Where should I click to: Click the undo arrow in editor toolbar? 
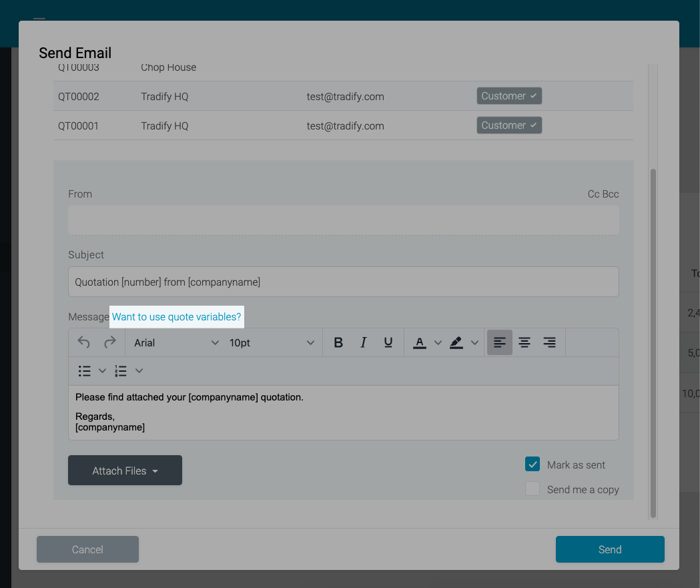[x=84, y=342]
